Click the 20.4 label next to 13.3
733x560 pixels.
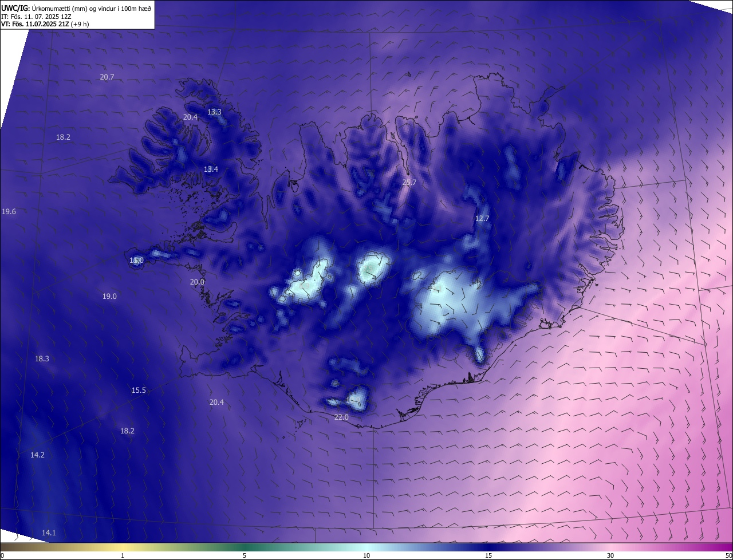pos(190,117)
